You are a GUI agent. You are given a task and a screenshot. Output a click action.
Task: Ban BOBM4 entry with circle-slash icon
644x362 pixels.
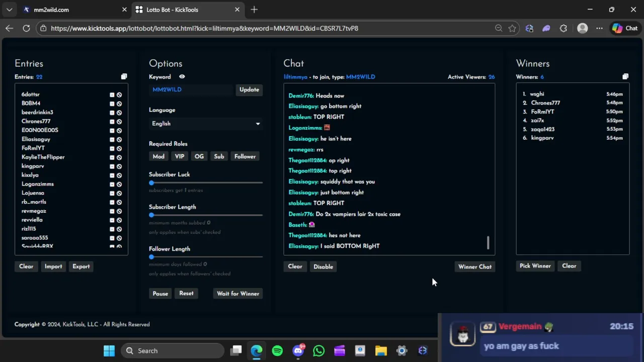tap(119, 104)
